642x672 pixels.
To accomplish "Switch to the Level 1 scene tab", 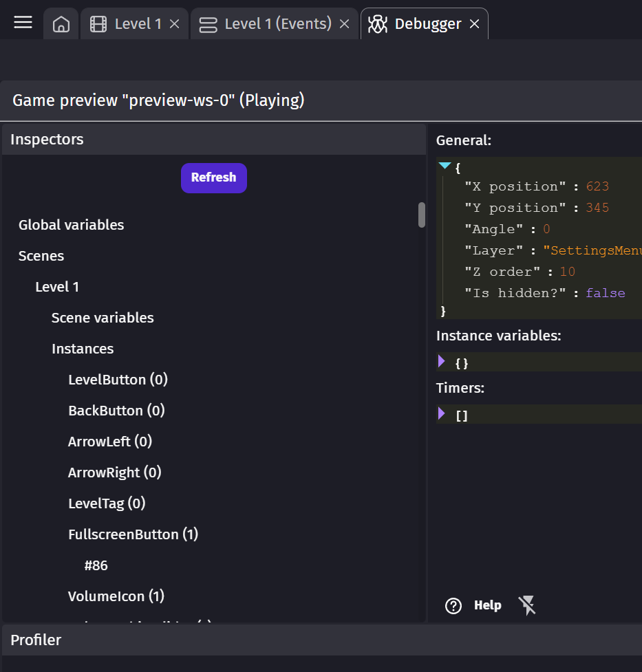I will click(x=138, y=24).
